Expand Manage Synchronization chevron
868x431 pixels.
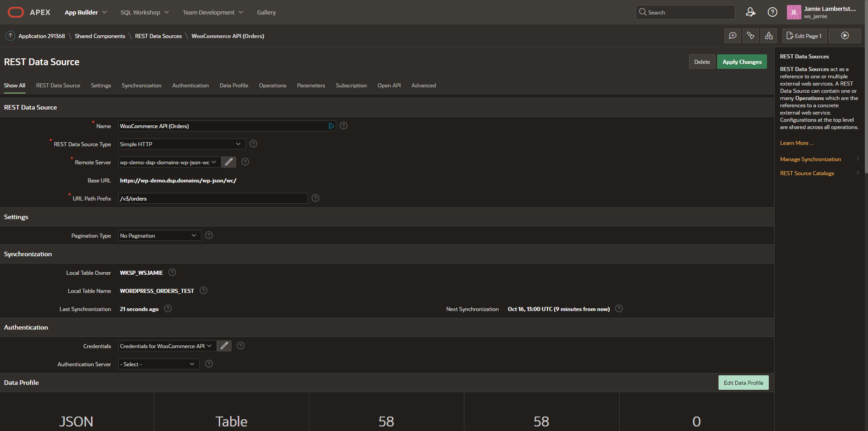(858, 159)
